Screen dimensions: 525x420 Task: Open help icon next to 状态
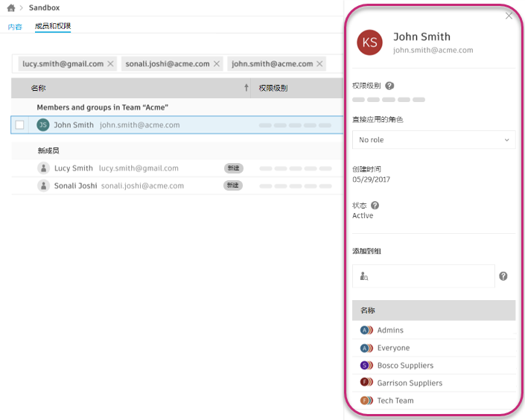pos(375,206)
